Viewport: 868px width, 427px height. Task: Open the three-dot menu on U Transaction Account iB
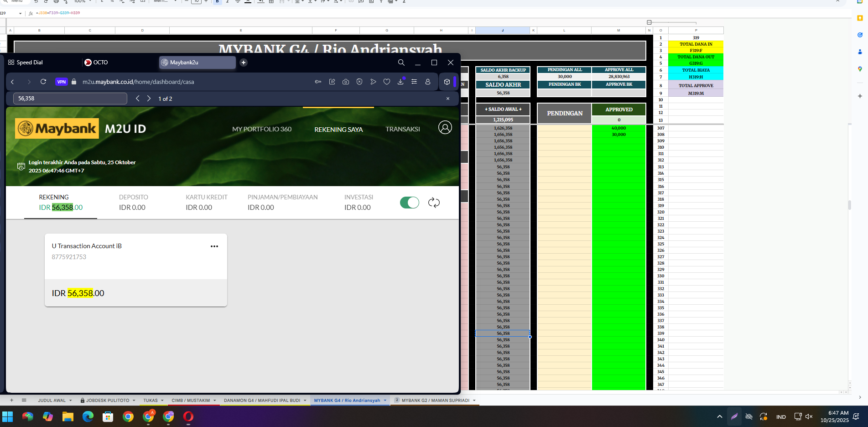[214, 246]
